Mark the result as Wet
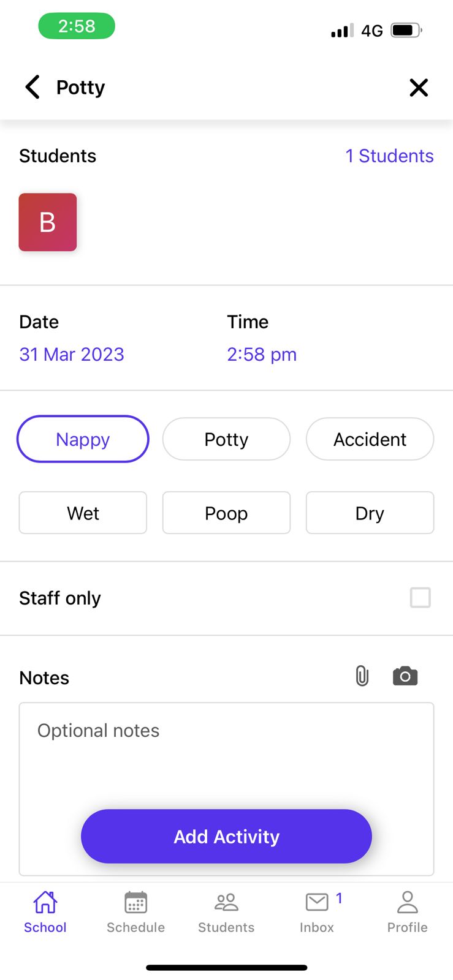 (x=83, y=513)
